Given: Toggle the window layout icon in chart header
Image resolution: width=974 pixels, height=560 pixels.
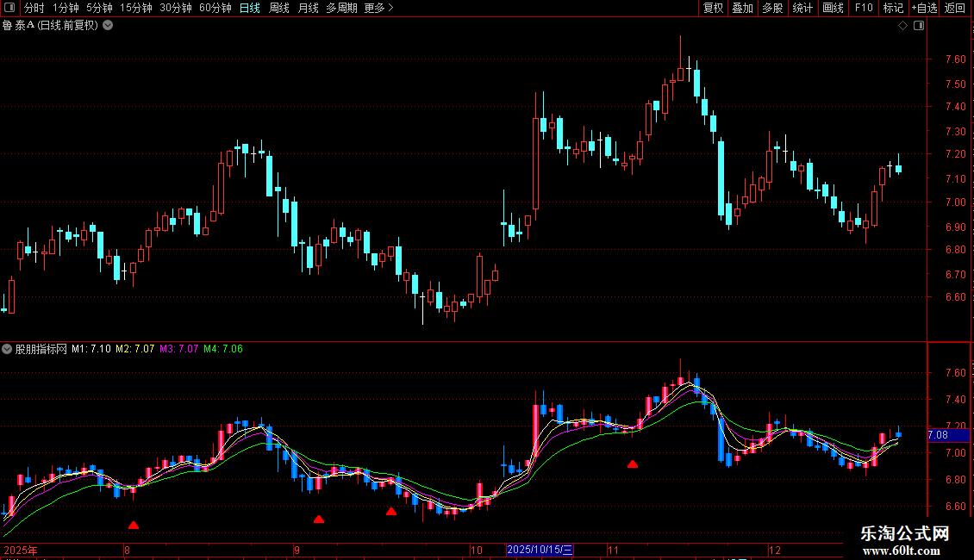Looking at the screenshot, I should 919,26.
